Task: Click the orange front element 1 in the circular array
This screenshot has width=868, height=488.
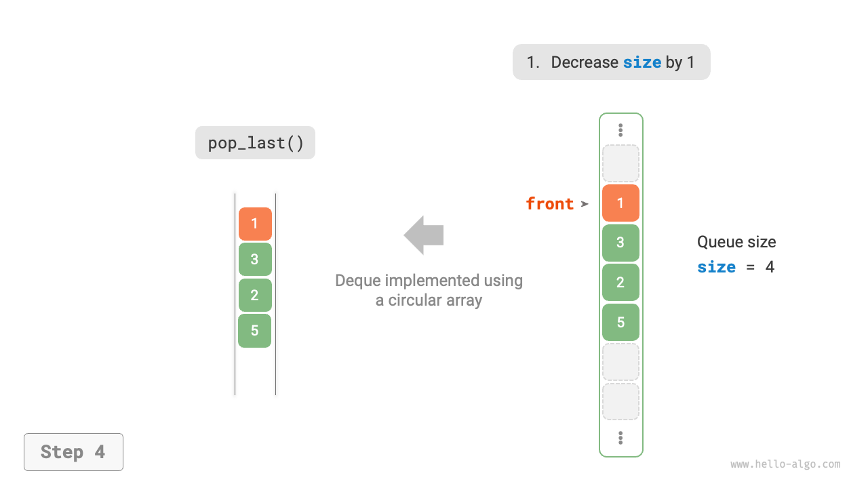Action: tap(620, 203)
